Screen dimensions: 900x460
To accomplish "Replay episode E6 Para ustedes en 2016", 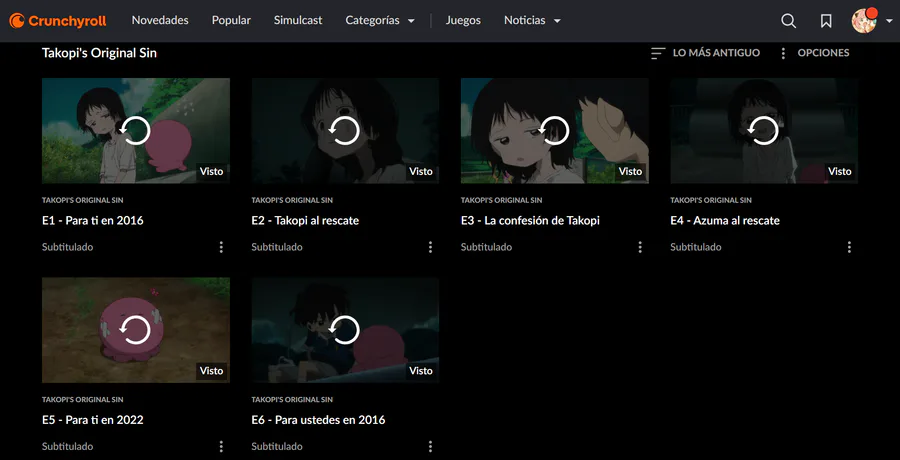I will [x=345, y=330].
